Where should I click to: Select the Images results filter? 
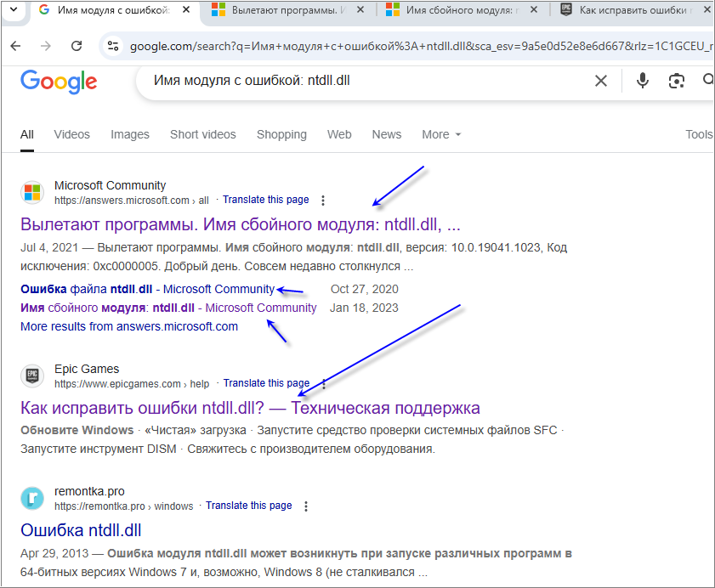[x=130, y=134]
